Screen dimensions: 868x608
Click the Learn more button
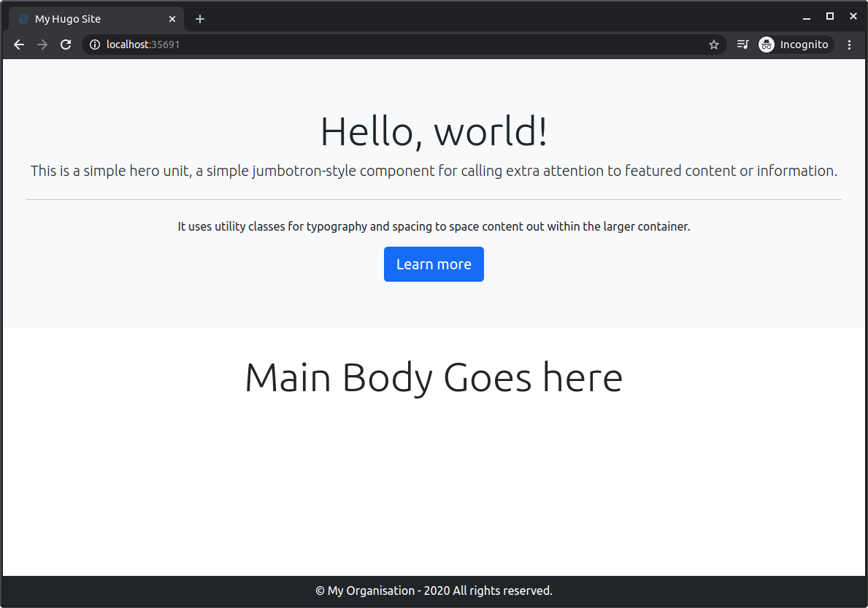pyautogui.click(x=434, y=263)
